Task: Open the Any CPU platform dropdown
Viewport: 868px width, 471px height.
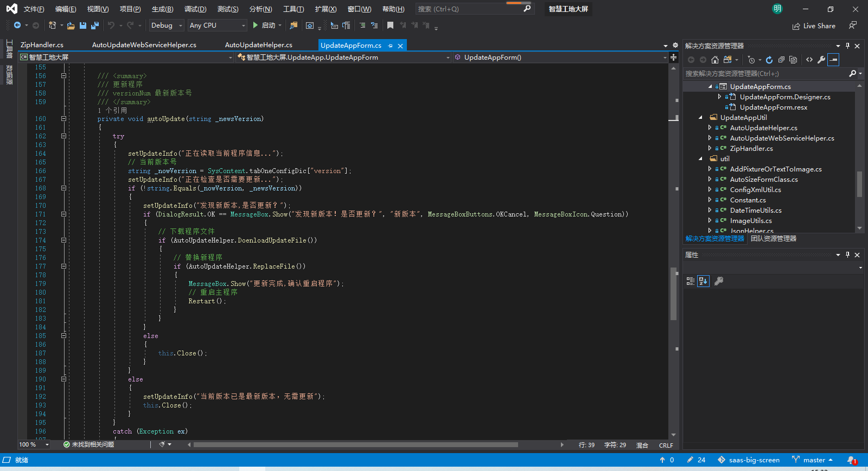Action: [218, 26]
